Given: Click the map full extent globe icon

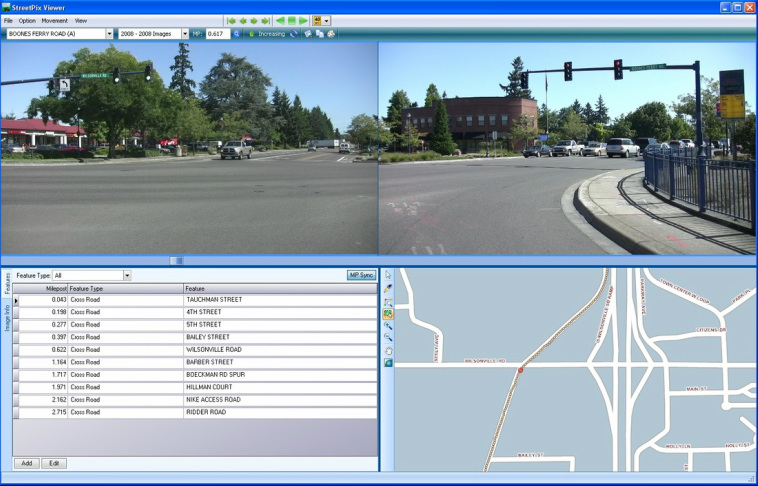Looking at the screenshot, I should tap(388, 363).
